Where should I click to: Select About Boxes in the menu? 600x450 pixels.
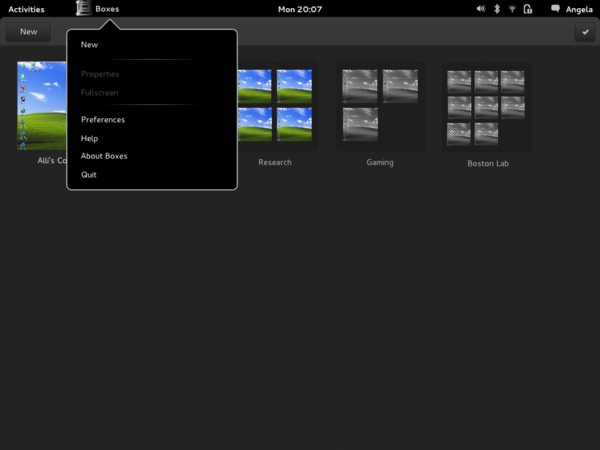click(104, 156)
